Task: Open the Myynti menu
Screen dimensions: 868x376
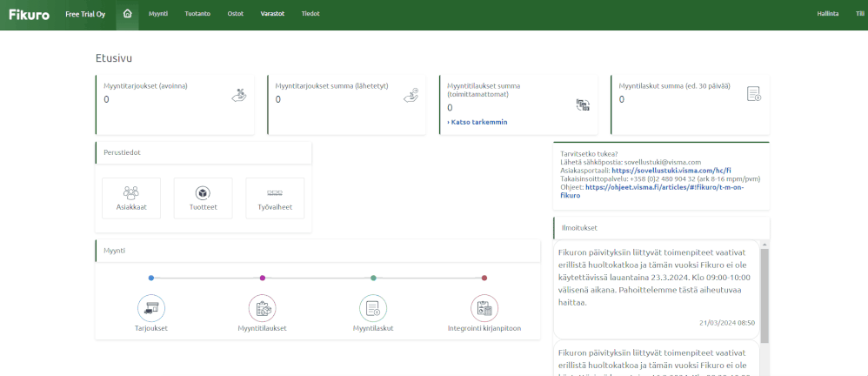Action: click(x=158, y=14)
